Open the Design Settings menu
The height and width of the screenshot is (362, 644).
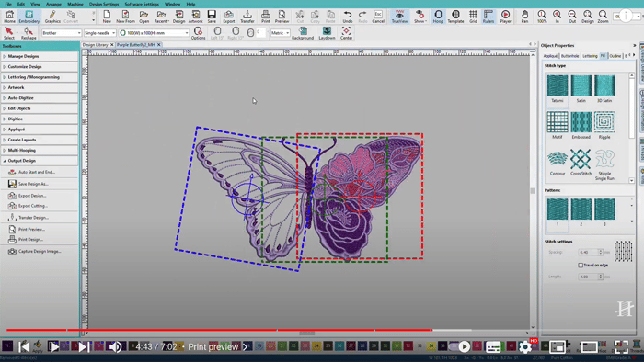pyautogui.click(x=104, y=4)
